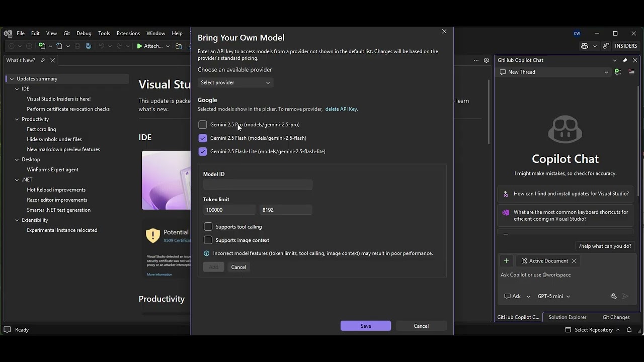Viewport: 644px width, 362px height.
Task: Open the document well settings gear
Action: [x=487, y=60]
